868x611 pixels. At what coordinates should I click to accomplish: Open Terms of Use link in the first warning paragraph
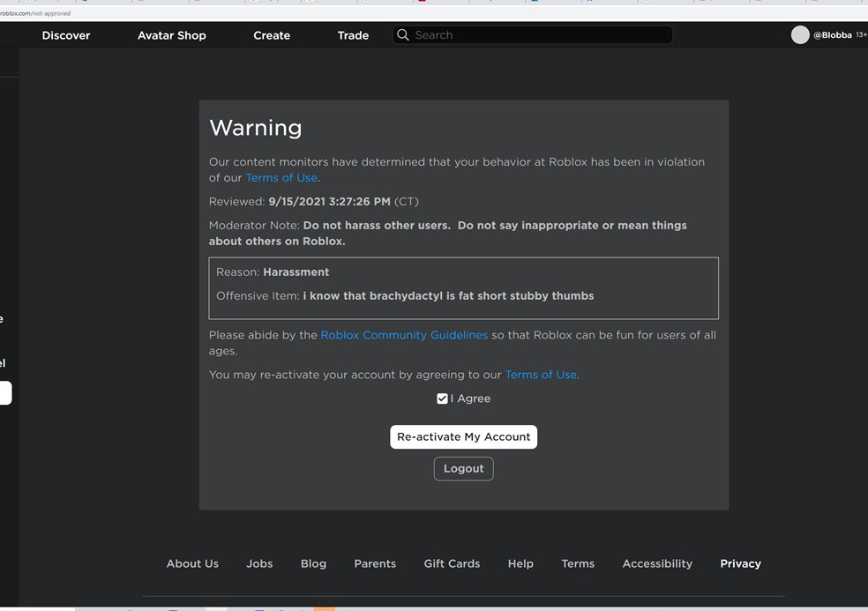(x=281, y=177)
